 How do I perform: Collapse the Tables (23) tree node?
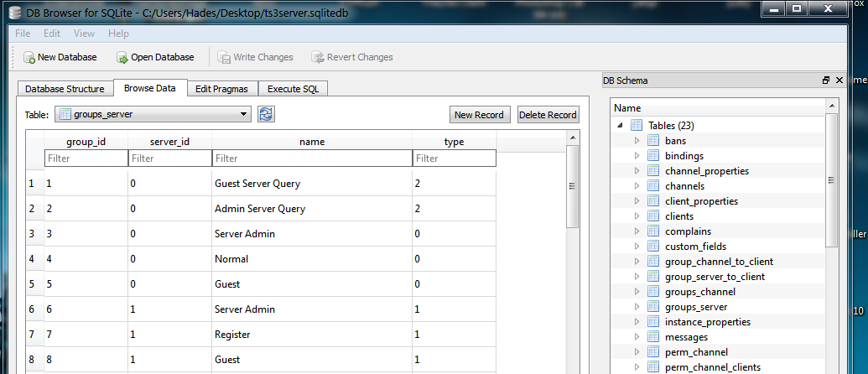pos(620,126)
